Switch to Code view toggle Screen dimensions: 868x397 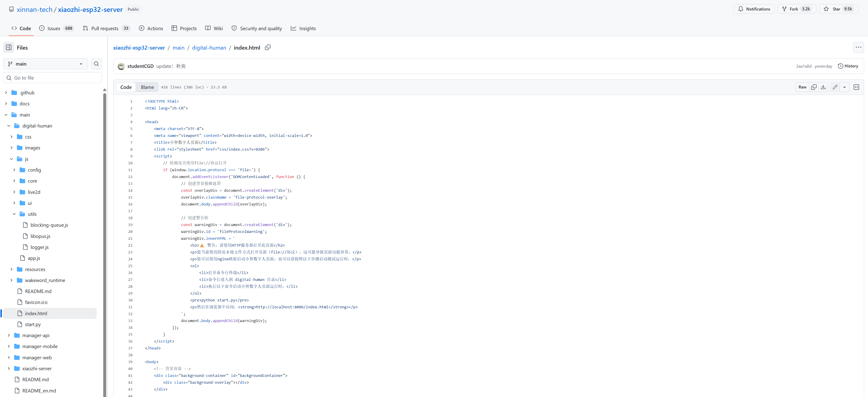pyautogui.click(x=126, y=87)
